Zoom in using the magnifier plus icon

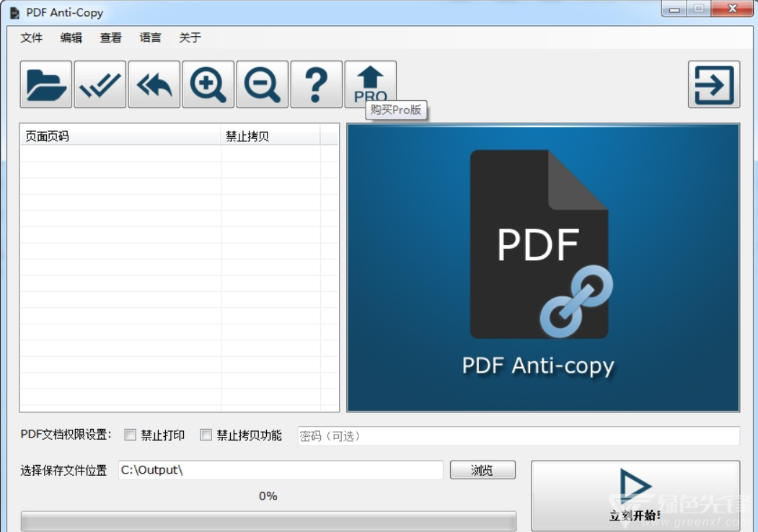208,84
